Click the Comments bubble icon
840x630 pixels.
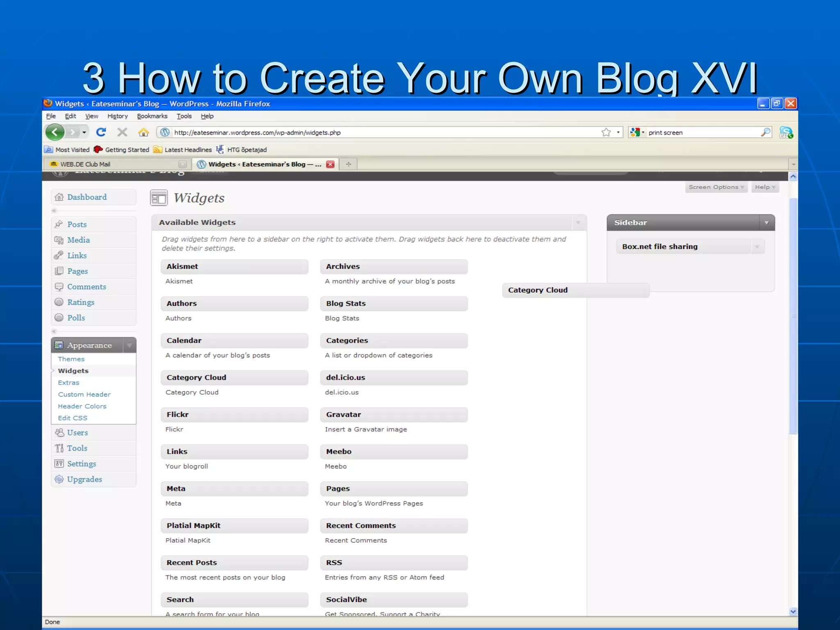[59, 286]
